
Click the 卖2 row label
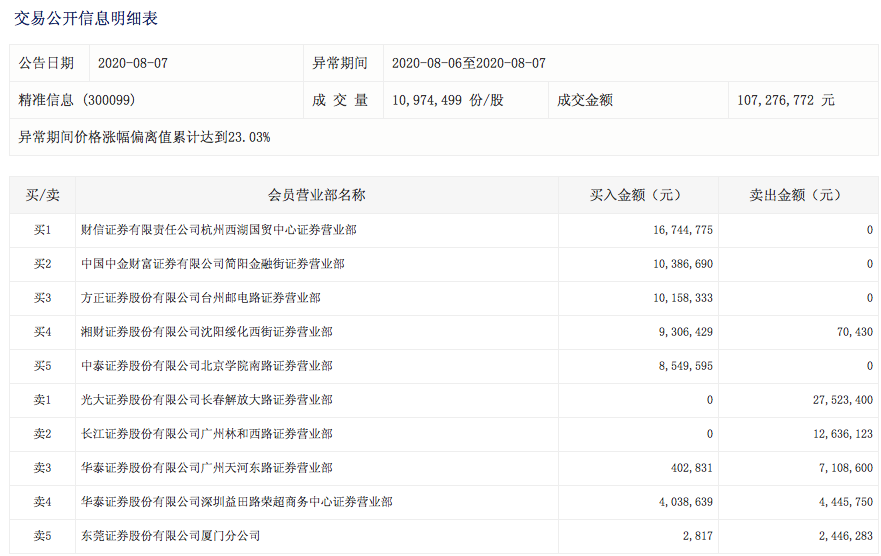(x=42, y=434)
